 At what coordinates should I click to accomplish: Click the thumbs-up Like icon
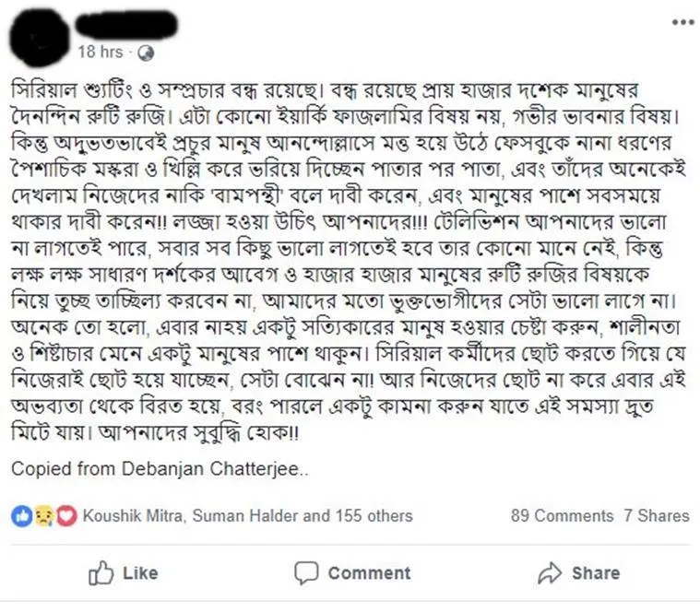[101, 572]
